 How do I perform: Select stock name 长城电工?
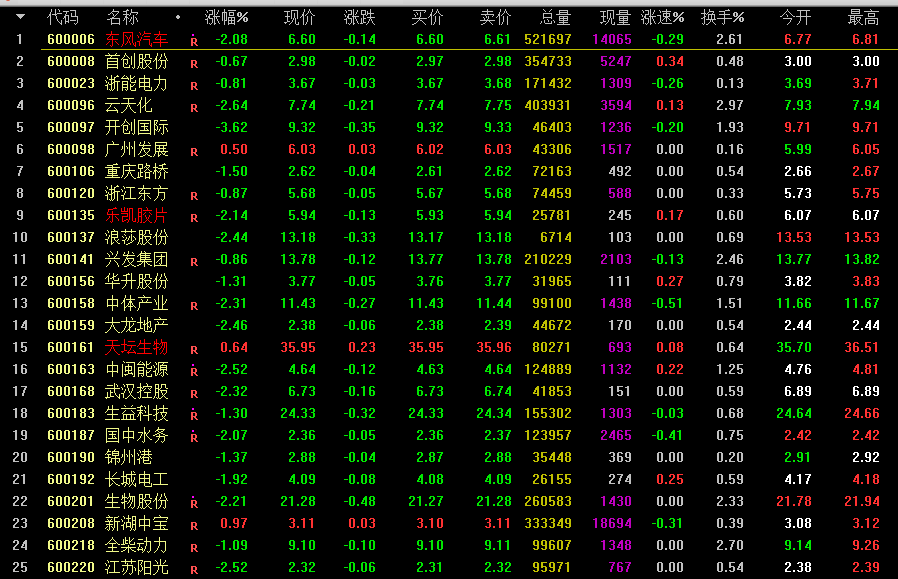136,479
